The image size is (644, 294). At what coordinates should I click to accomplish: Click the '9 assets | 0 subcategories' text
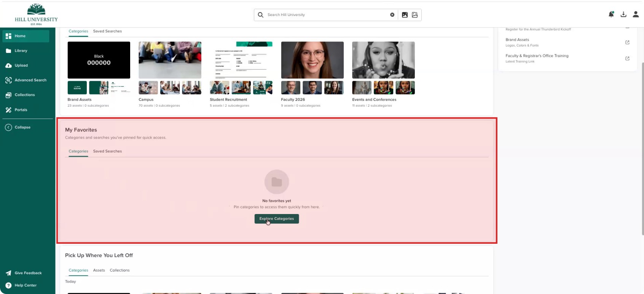301,105
